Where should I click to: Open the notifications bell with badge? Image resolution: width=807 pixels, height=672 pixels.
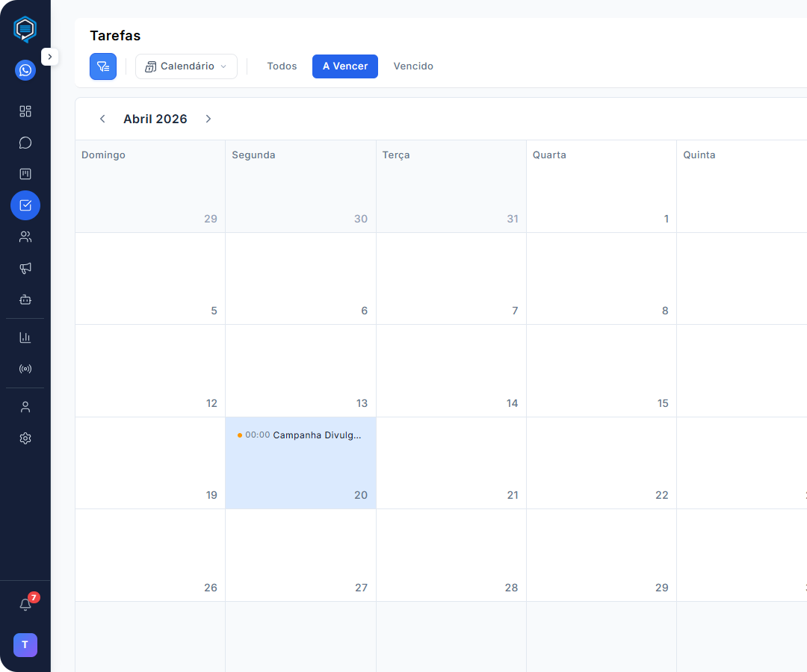(25, 605)
